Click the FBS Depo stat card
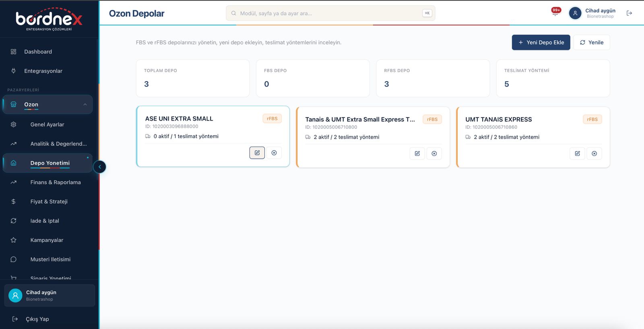The image size is (644, 329). coord(313,78)
